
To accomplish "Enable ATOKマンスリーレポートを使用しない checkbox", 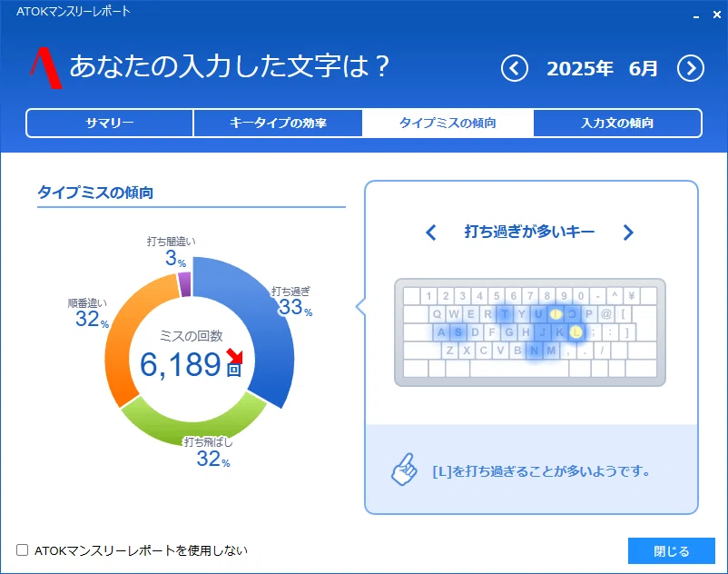I will 23,549.
